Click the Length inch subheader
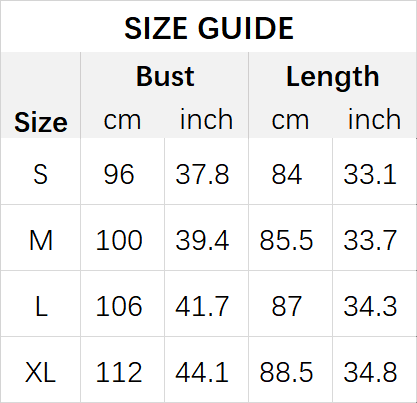 click(374, 119)
